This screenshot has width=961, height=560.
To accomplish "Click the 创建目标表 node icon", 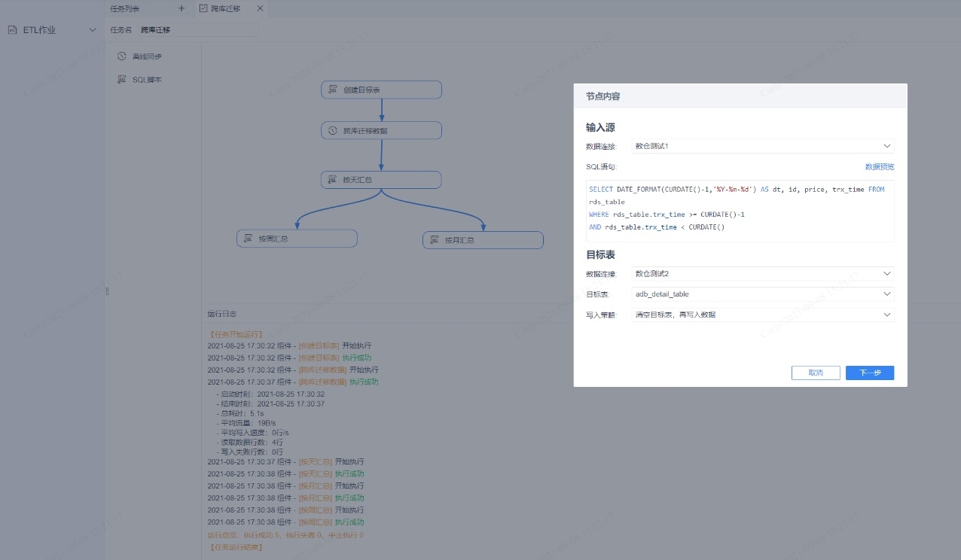I will click(332, 90).
